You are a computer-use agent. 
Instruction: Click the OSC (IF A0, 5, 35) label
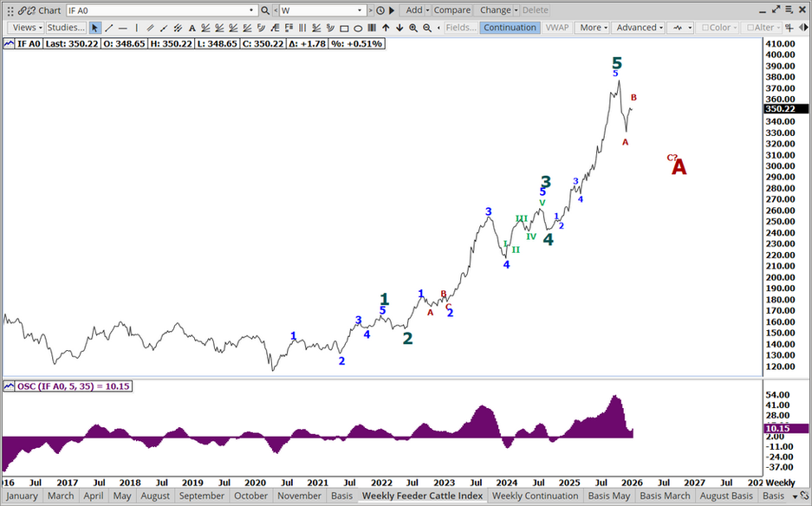coord(73,386)
